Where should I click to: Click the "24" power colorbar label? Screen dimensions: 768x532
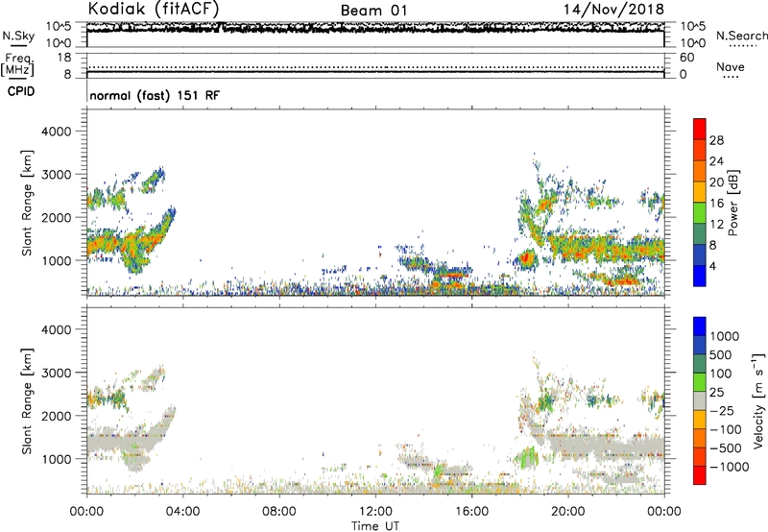pos(716,161)
